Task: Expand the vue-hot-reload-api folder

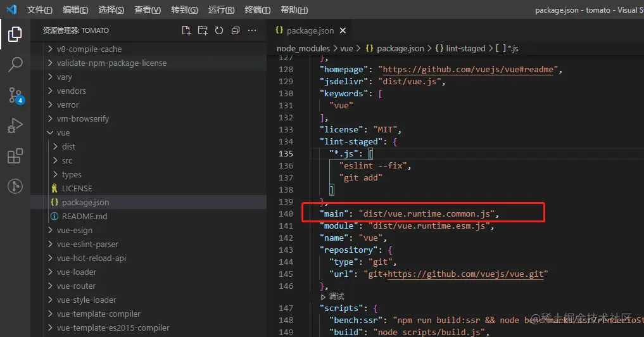Action: pos(148,258)
